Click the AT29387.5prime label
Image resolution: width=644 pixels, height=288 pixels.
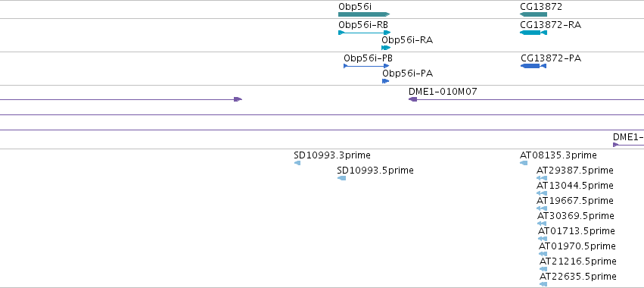coord(575,171)
